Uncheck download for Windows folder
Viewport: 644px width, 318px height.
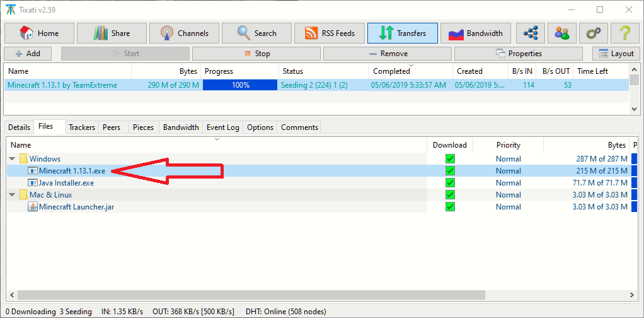tap(450, 159)
